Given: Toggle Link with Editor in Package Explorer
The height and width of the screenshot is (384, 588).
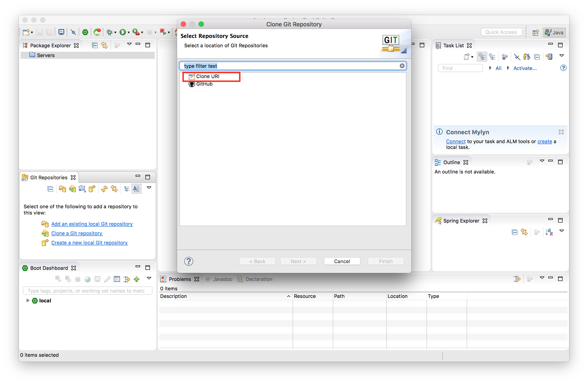Looking at the screenshot, I should 104,45.
